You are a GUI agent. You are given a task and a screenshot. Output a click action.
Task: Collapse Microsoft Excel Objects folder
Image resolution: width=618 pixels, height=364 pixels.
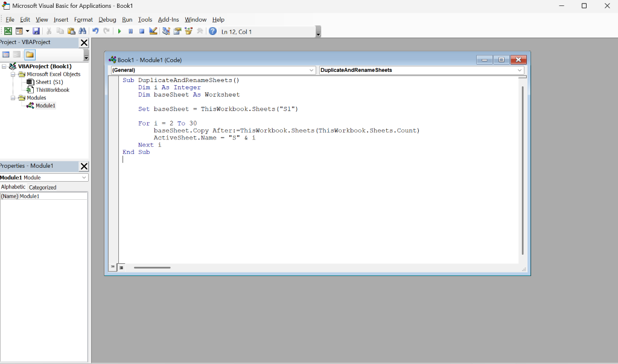tap(13, 74)
